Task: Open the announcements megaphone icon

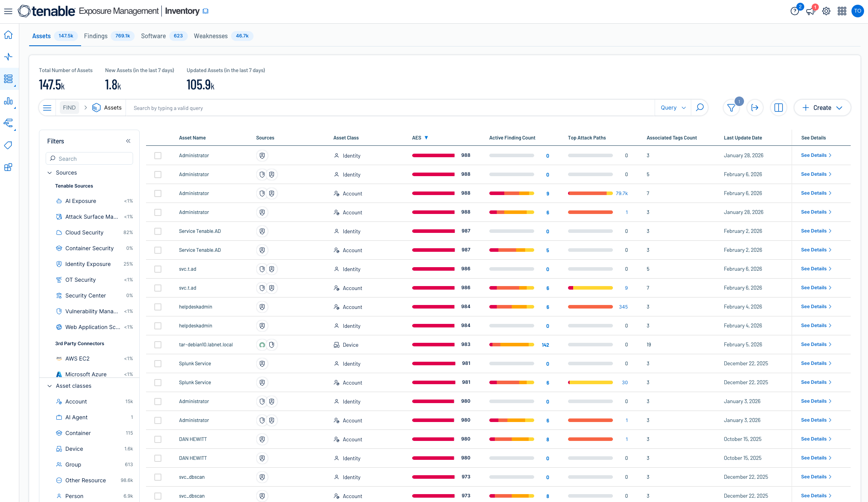Action: (x=810, y=11)
